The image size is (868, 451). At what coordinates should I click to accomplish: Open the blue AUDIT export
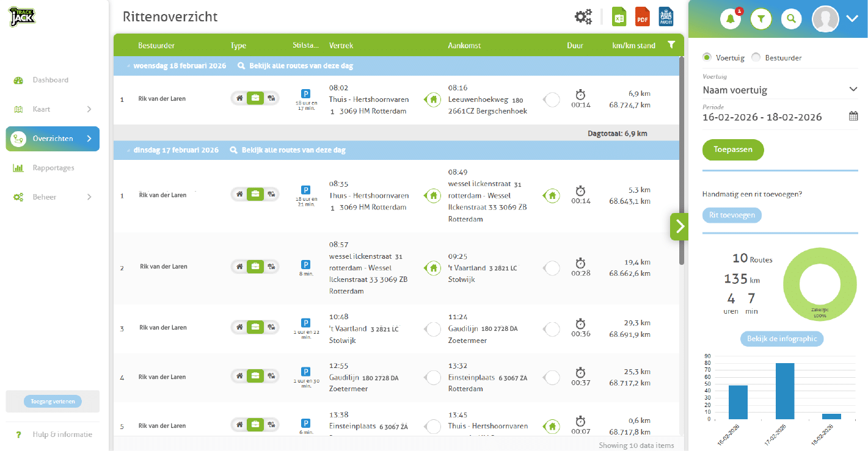pos(665,16)
